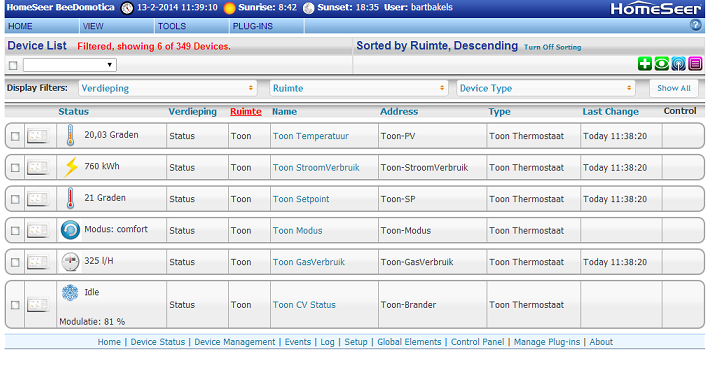Sort by Address column header

click(x=399, y=111)
